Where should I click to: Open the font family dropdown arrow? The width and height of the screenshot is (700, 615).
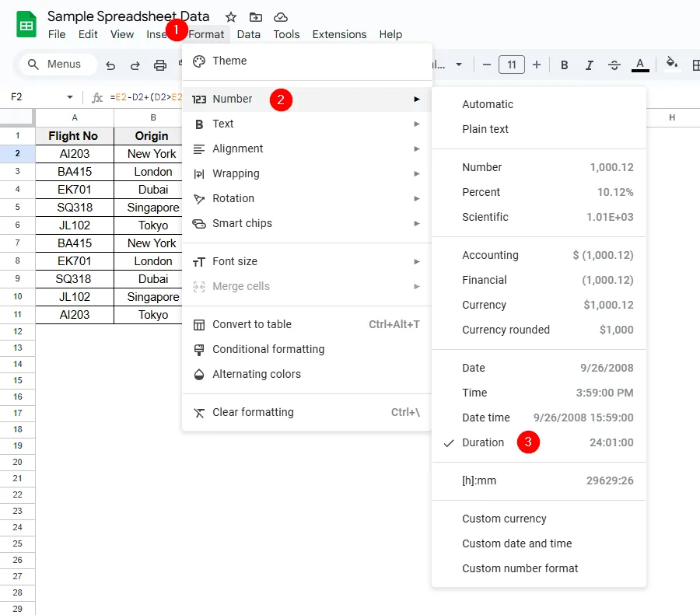[x=458, y=65]
